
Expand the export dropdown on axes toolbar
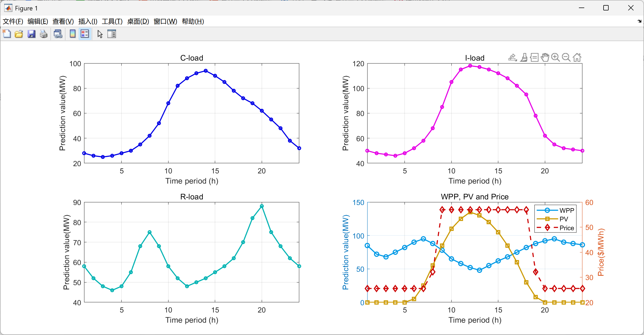512,57
